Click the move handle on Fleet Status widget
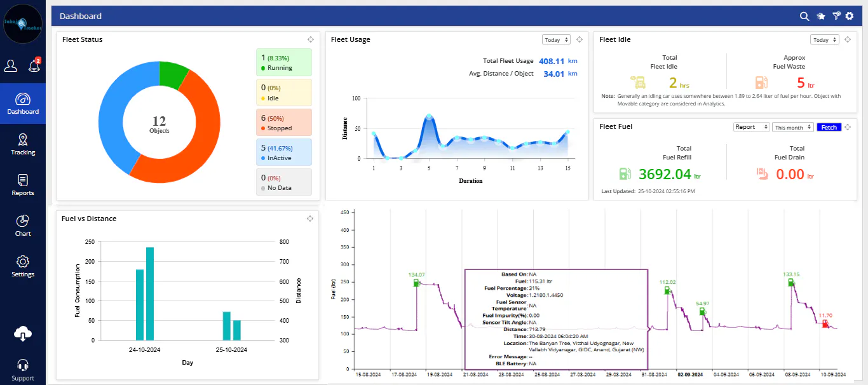The width and height of the screenshot is (868, 385). click(310, 39)
